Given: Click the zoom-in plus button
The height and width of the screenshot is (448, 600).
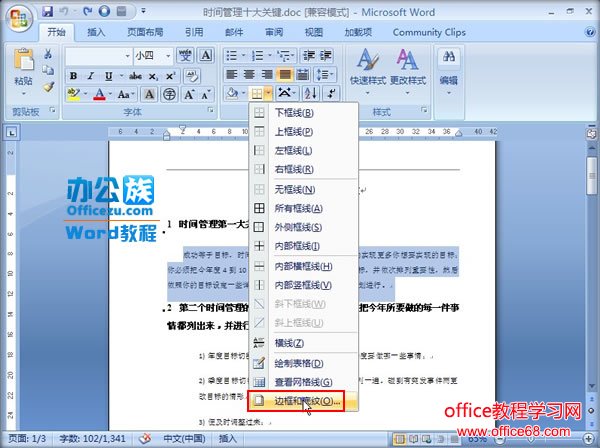Looking at the screenshot, I should point(589,438).
